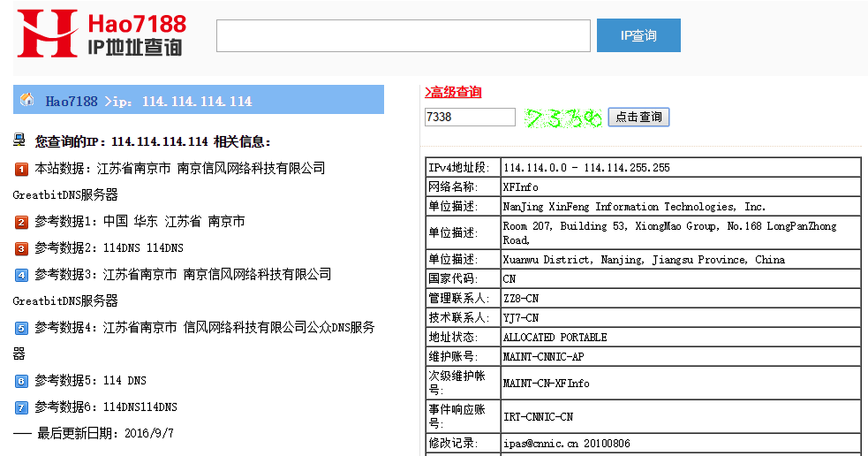Click the 本站数据 result text line
The width and height of the screenshot is (868, 456).
[180, 169]
